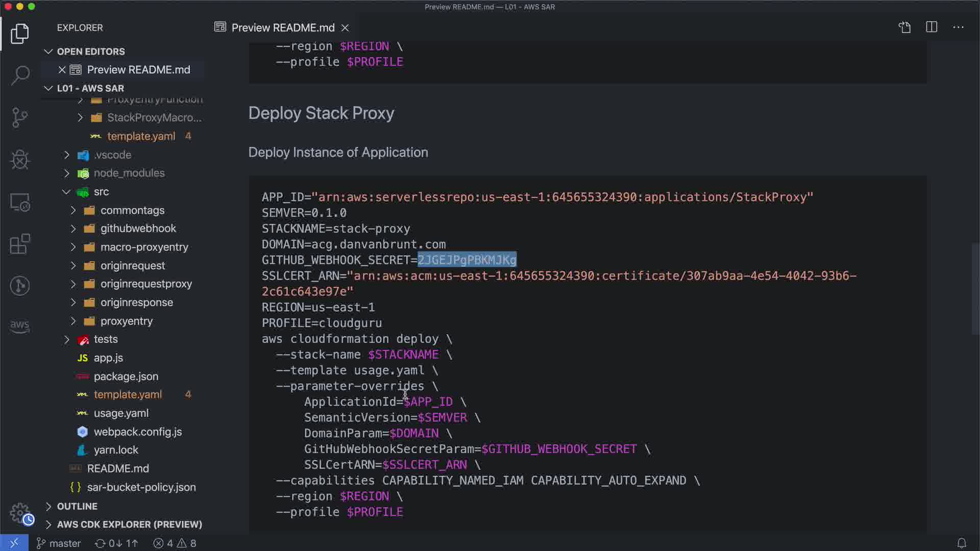This screenshot has height=551, width=980.
Task: Open the Run and Debug view
Action: 20,160
